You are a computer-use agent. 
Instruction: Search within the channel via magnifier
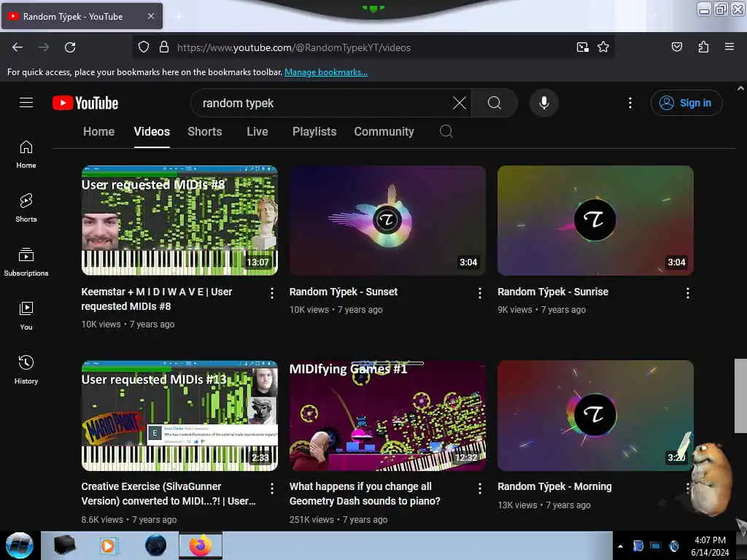[446, 131]
